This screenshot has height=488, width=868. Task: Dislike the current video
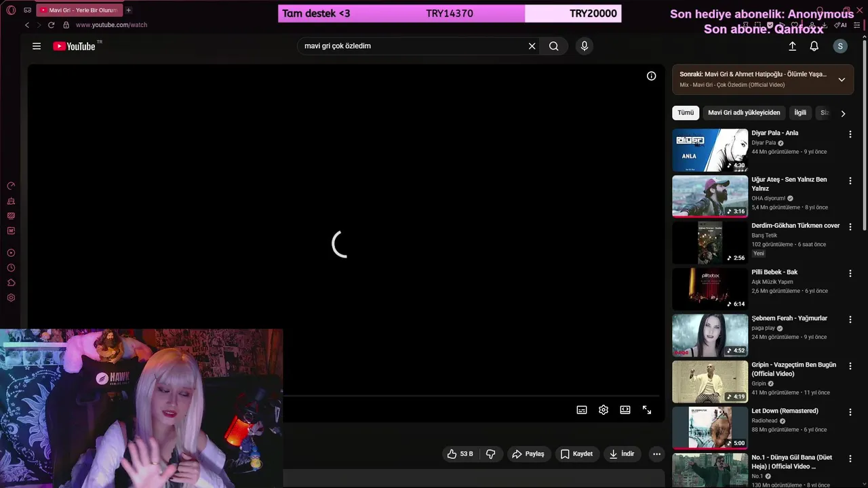491,454
